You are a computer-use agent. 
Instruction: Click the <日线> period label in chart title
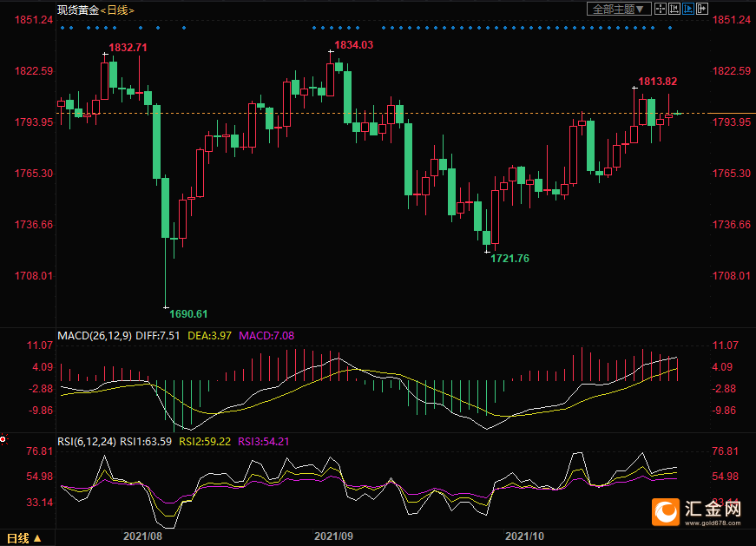117,10
